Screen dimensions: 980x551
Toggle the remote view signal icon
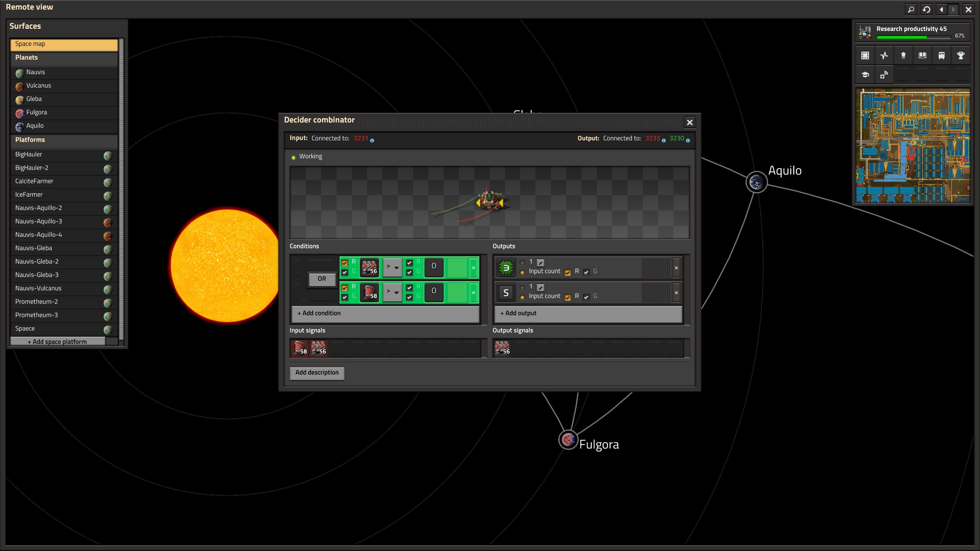pos(884,75)
